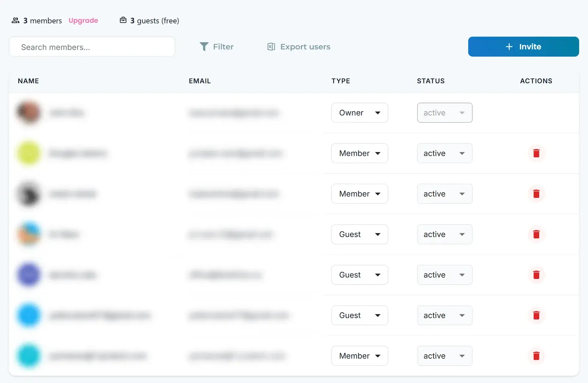Open Member type dropdown for yellow-green avatar row

[x=359, y=153]
